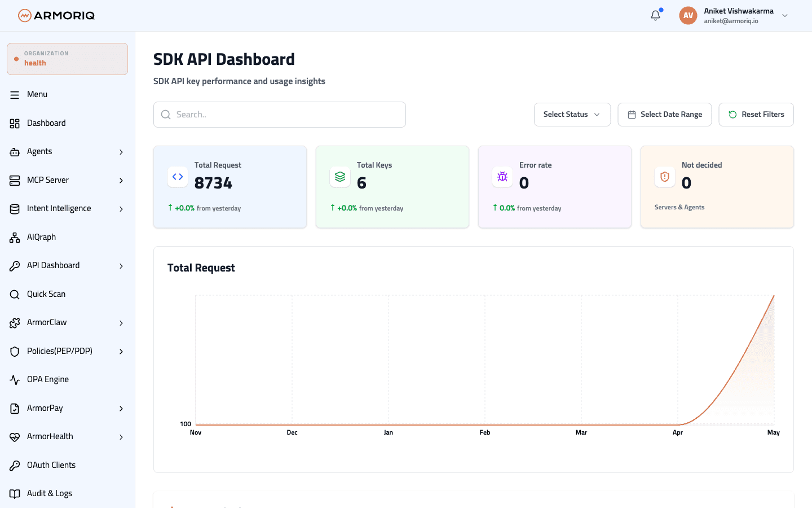
Task: Click the Total Request code icon
Action: click(x=178, y=177)
